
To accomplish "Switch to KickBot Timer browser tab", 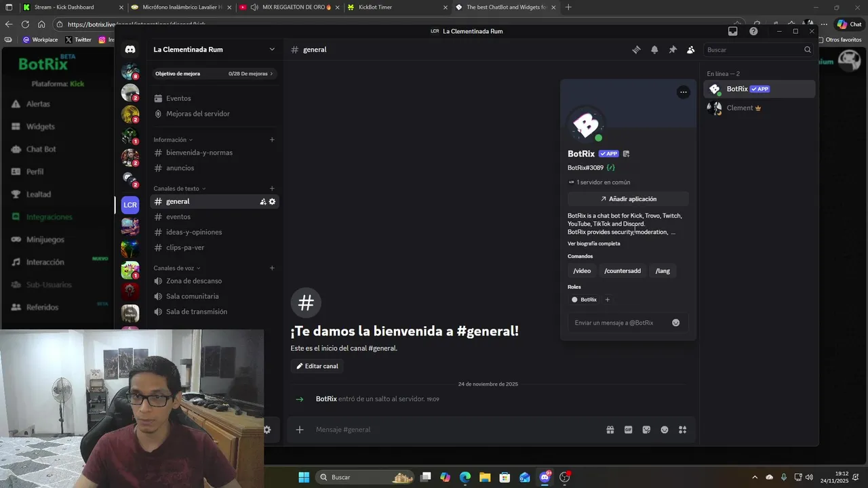I will (397, 7).
